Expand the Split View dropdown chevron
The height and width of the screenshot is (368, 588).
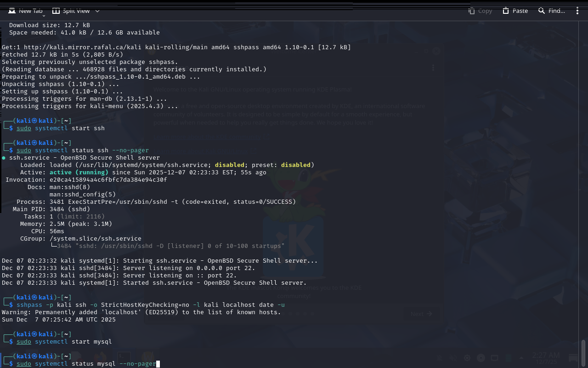click(x=97, y=11)
